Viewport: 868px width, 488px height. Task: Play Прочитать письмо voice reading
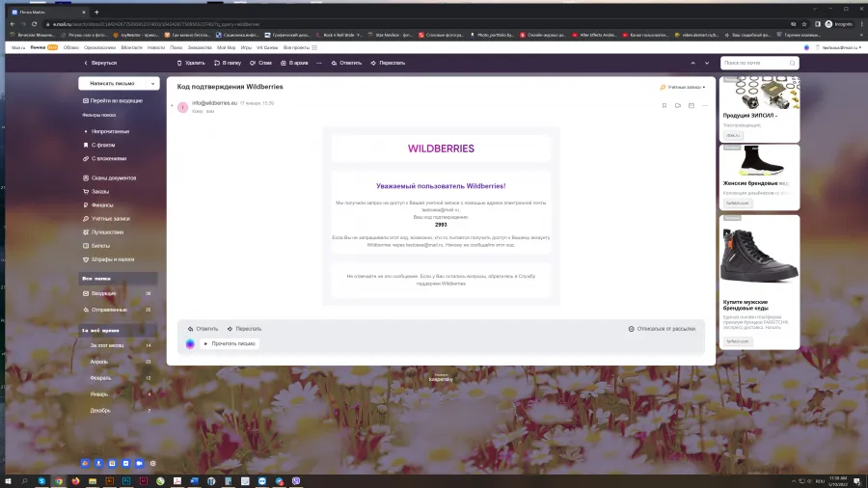[230, 343]
